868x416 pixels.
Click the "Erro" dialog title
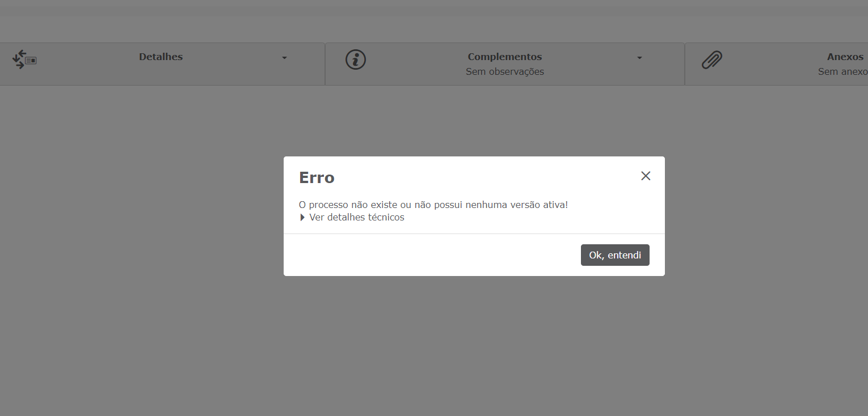317,178
